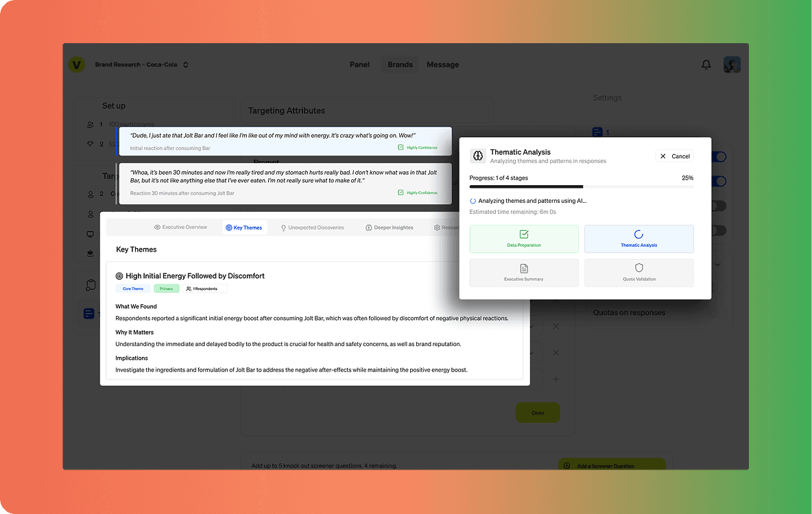
Task: Click the spinner next to Analyzing themes
Action: pyautogui.click(x=473, y=201)
